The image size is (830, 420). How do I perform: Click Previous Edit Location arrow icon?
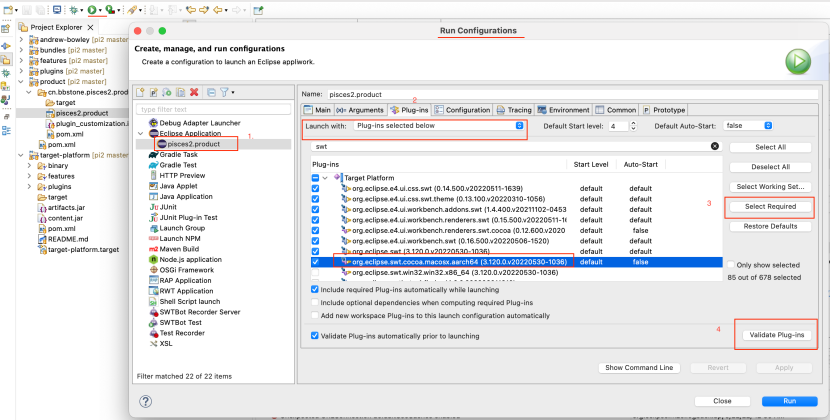(190, 10)
